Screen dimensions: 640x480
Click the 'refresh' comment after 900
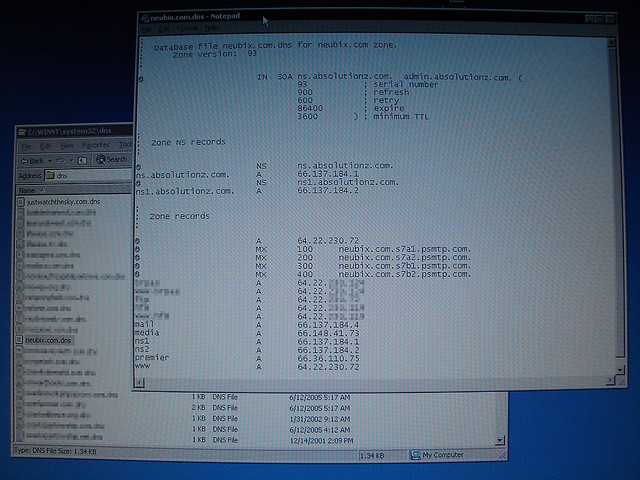pos(391,92)
